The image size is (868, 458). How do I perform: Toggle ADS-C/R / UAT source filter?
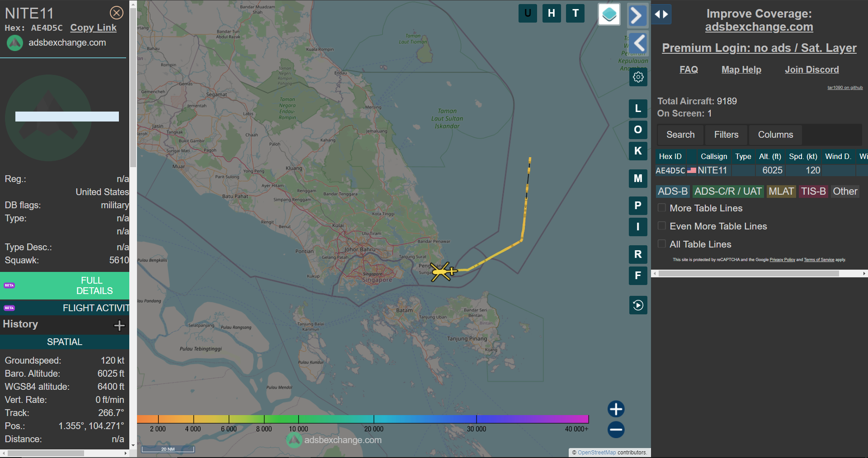(728, 191)
